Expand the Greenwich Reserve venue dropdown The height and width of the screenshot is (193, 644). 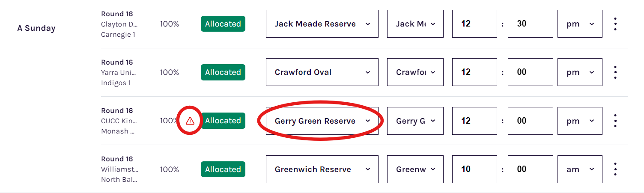click(x=322, y=169)
